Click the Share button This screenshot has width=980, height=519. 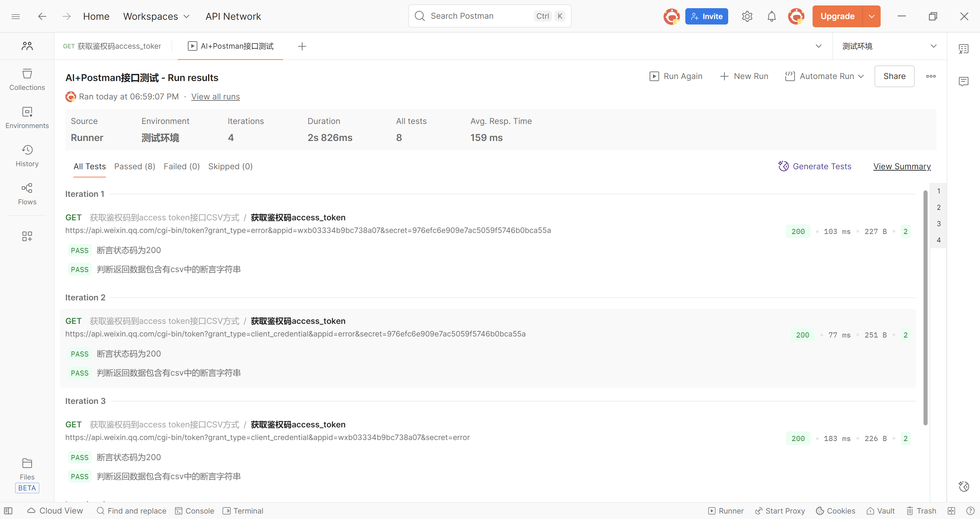tap(894, 76)
